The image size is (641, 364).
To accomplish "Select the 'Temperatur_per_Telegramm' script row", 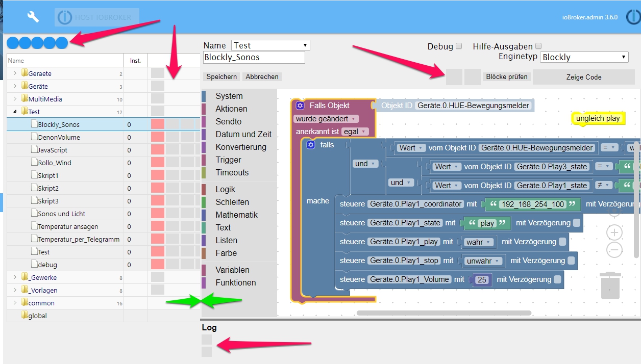I will (103, 239).
